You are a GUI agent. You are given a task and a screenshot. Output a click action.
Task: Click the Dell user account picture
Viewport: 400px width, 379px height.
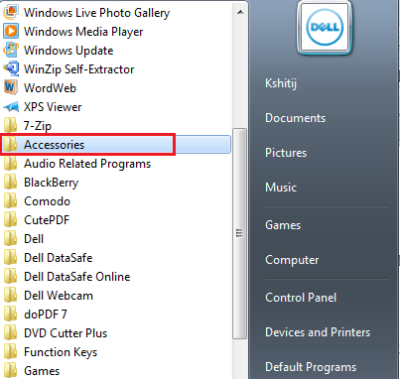click(x=324, y=28)
